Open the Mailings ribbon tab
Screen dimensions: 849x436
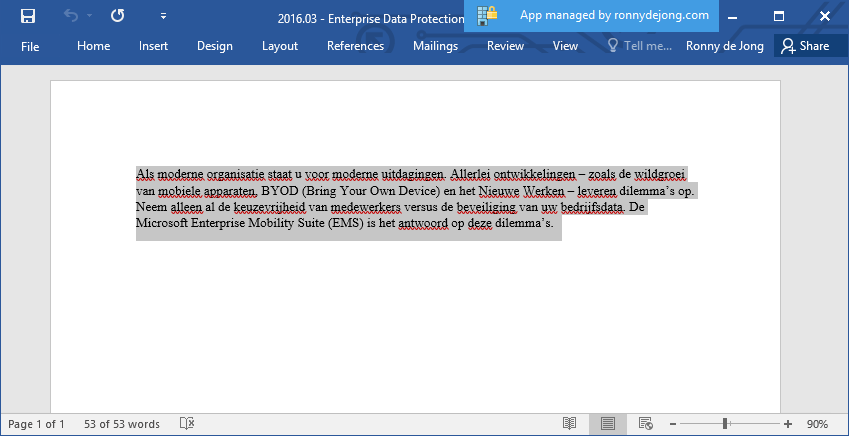coord(435,46)
